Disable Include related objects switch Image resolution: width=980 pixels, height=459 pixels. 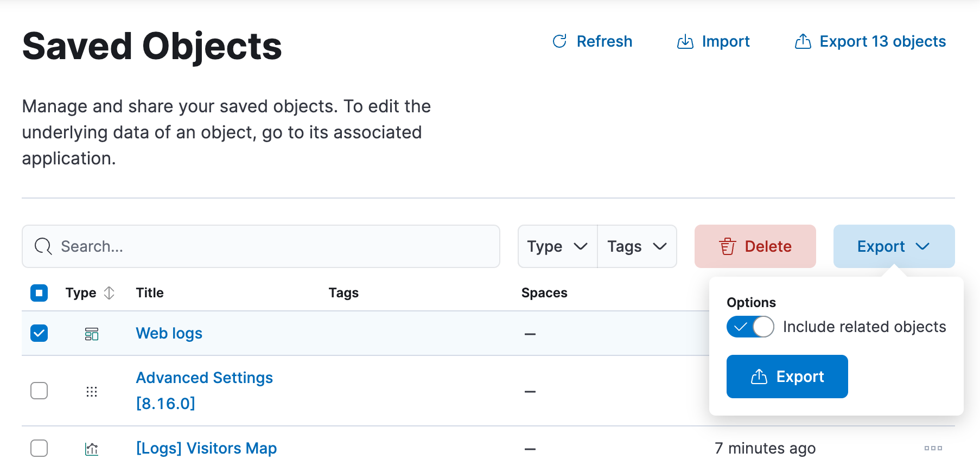[x=750, y=327]
